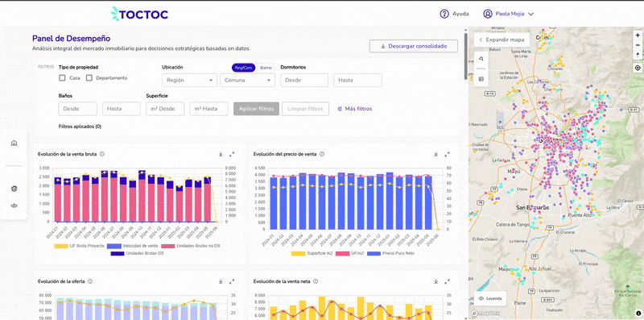Viewport: 644px width, 320px height.
Task: Download the Evolución de la oferta chart
Action: pos(221,281)
